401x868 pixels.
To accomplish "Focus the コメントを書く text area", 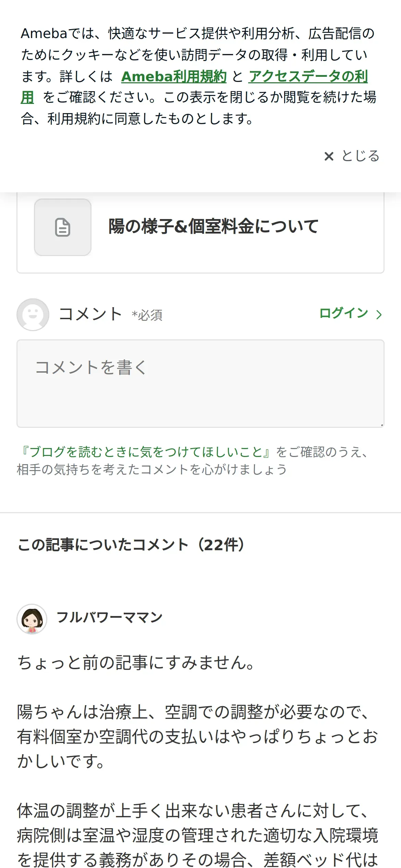I will click(200, 383).
